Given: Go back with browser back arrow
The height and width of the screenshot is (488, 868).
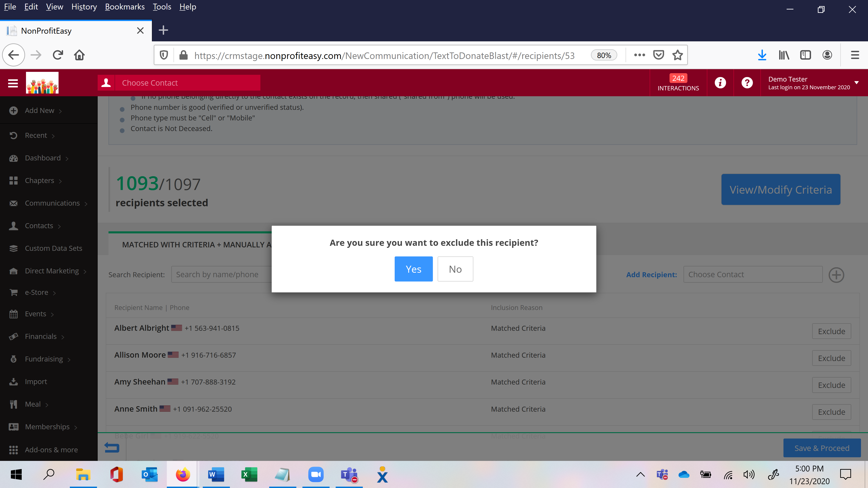Looking at the screenshot, I should coord(14,55).
